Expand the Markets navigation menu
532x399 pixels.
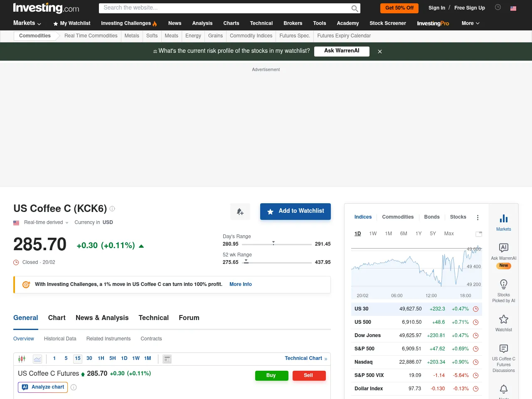27,23
